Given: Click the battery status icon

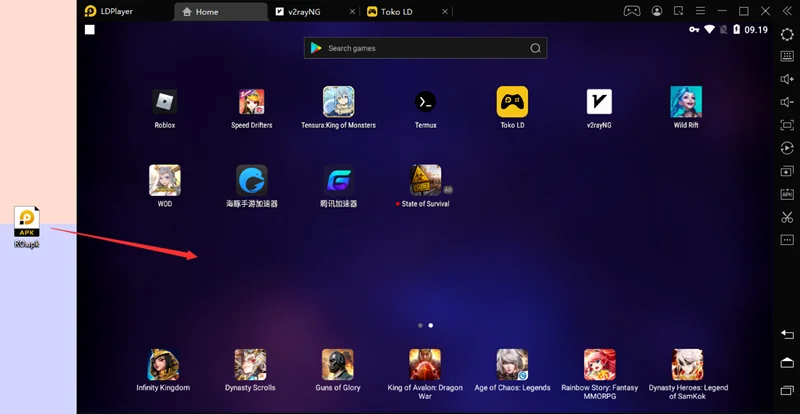Looking at the screenshot, I should [736, 30].
